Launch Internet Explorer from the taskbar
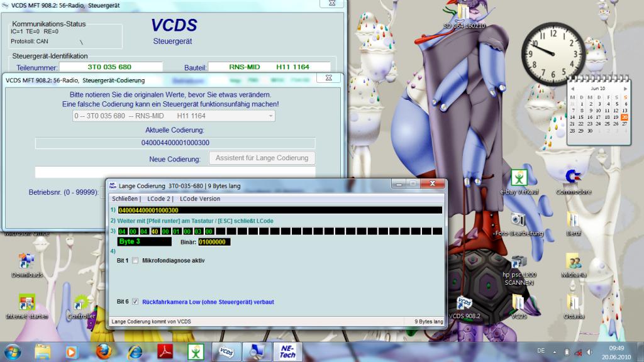The height and width of the screenshot is (362, 644). coord(135,352)
